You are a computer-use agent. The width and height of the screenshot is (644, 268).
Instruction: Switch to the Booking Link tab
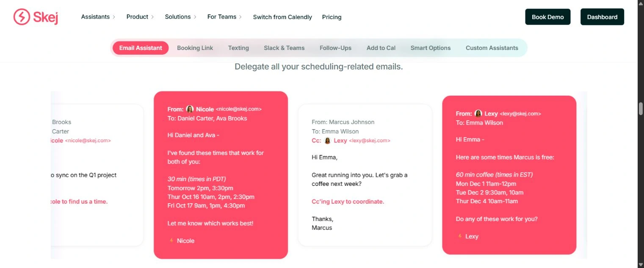(x=195, y=48)
